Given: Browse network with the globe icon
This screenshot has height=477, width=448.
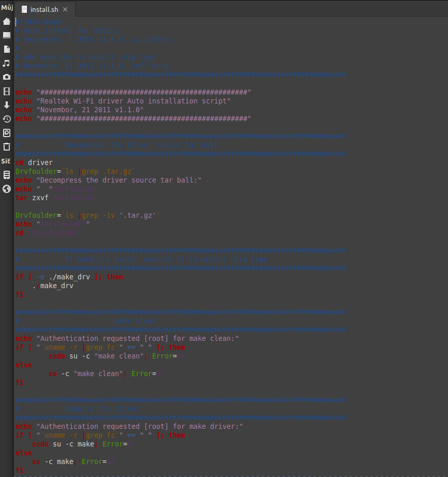Looking at the screenshot, I should pos(7,189).
